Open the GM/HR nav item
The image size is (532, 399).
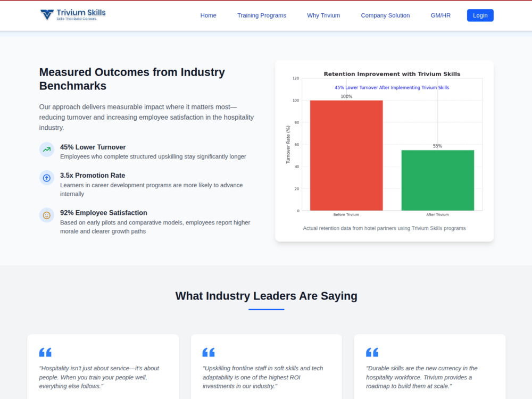(x=440, y=15)
